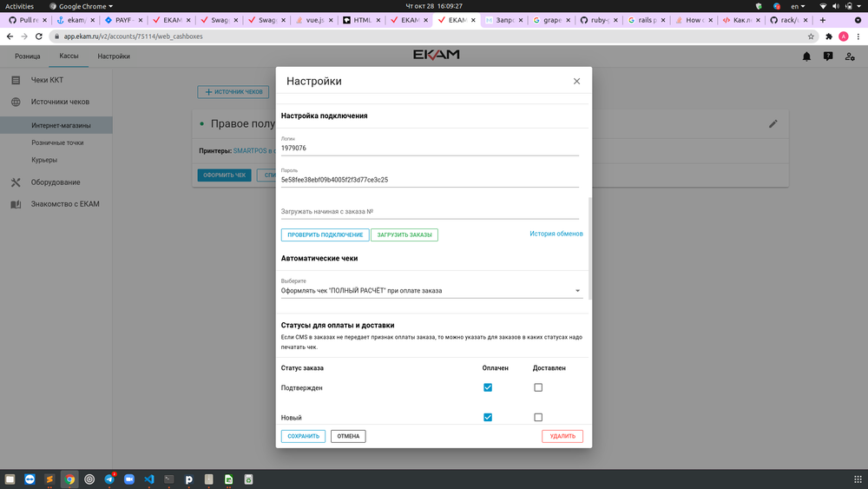Click the order number start input field
Screen dimensions: 868x489
(430, 211)
